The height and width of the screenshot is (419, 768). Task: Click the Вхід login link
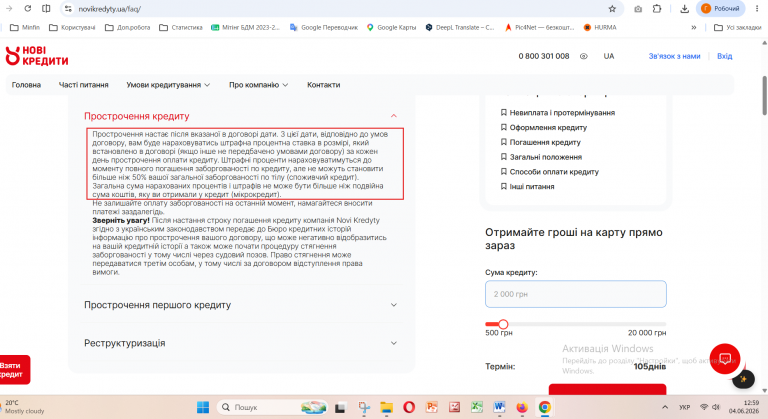(724, 56)
